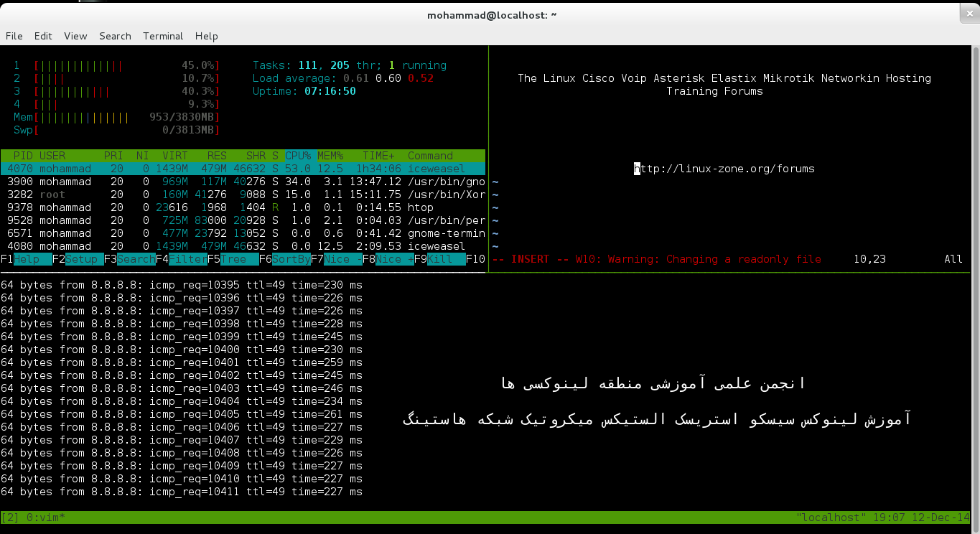Click the CPU% column header in htop
Viewport: 980px width, 534px height.
(x=298, y=156)
